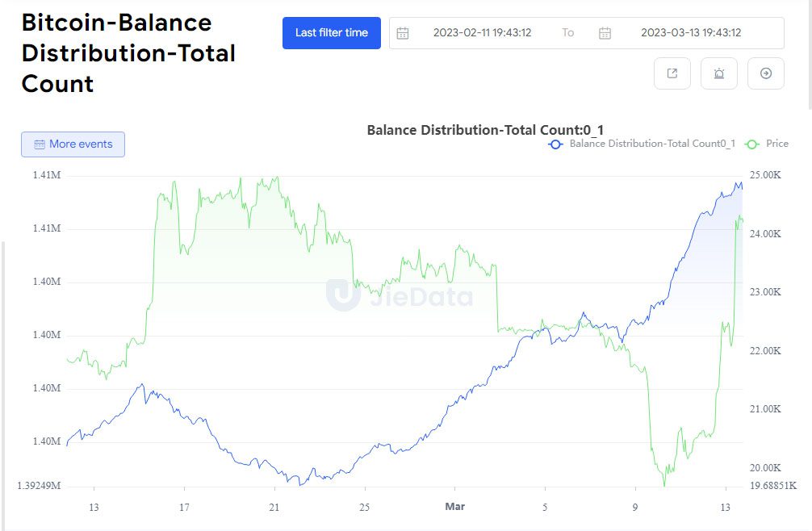Open the start date calendar icon
Viewport: 812px width, 531px height.
pyautogui.click(x=403, y=33)
